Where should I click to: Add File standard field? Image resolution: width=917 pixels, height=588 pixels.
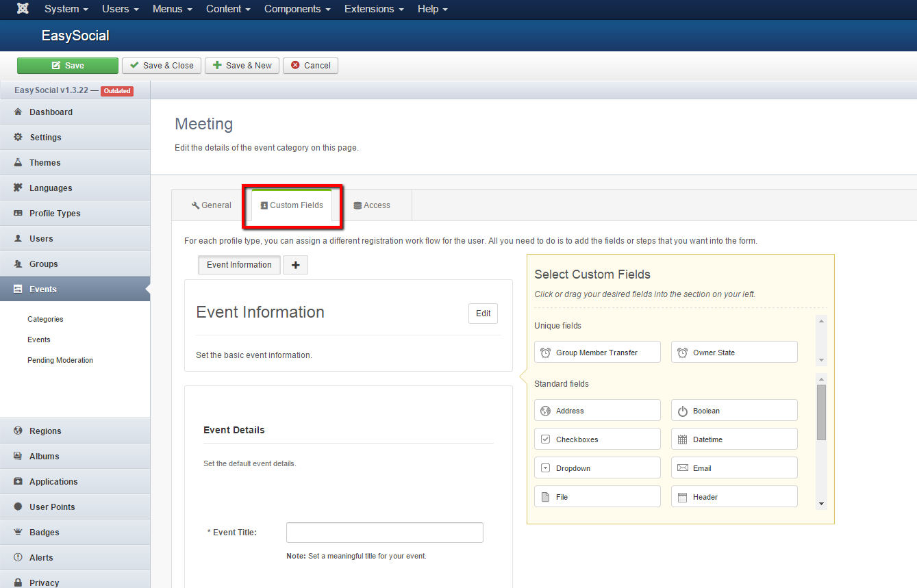tap(597, 497)
